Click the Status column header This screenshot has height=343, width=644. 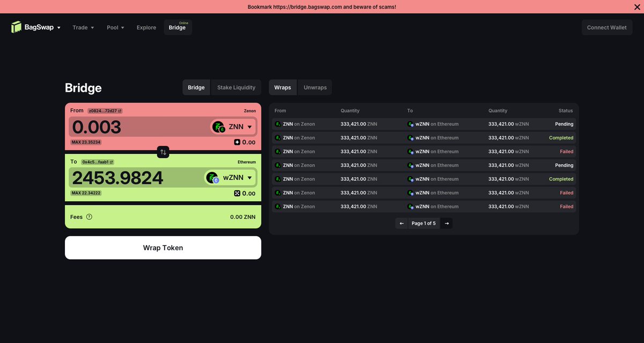tap(566, 111)
